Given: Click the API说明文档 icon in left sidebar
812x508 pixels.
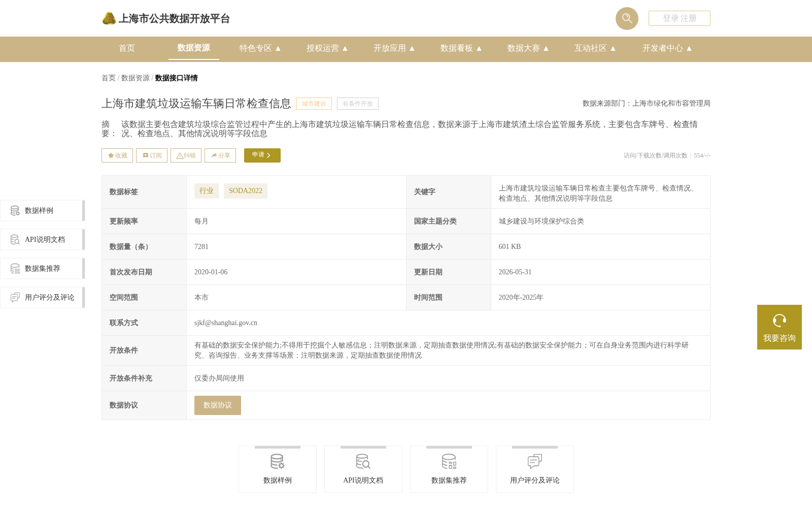Looking at the screenshot, I should 15,239.
